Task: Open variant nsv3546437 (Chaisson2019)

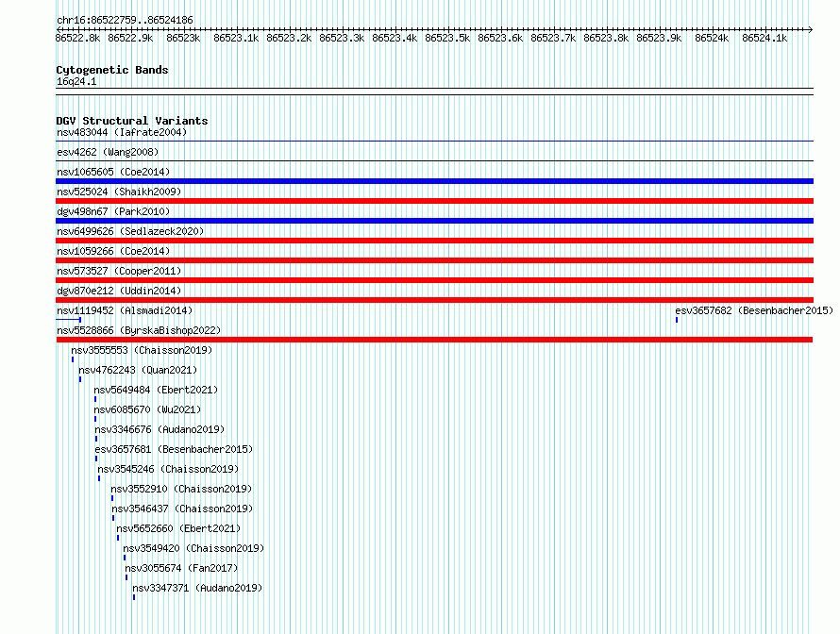Action: tap(182, 509)
